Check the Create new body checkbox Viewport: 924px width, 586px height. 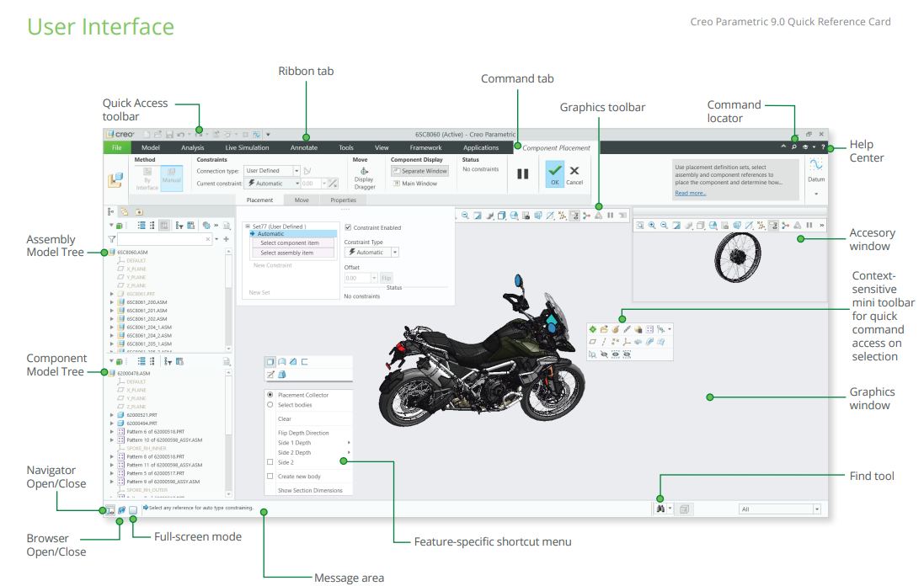click(x=270, y=476)
